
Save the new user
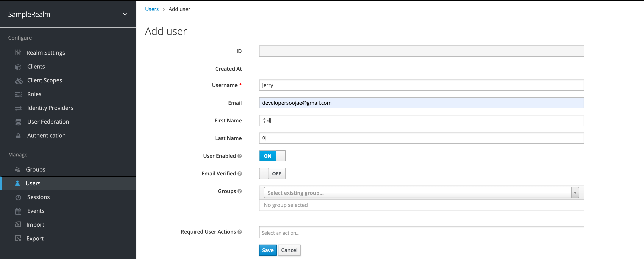[267, 250]
